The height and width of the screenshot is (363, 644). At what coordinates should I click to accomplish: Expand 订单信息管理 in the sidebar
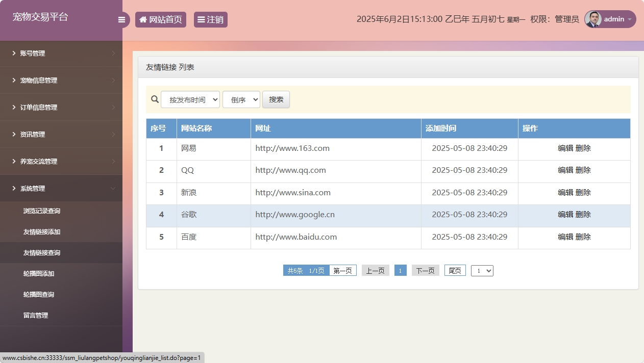pyautogui.click(x=61, y=108)
